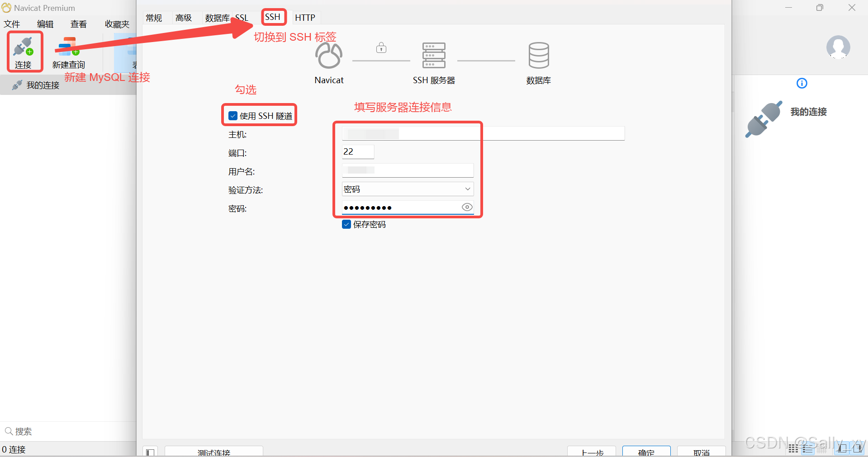Click the 取消 button

(x=701, y=452)
